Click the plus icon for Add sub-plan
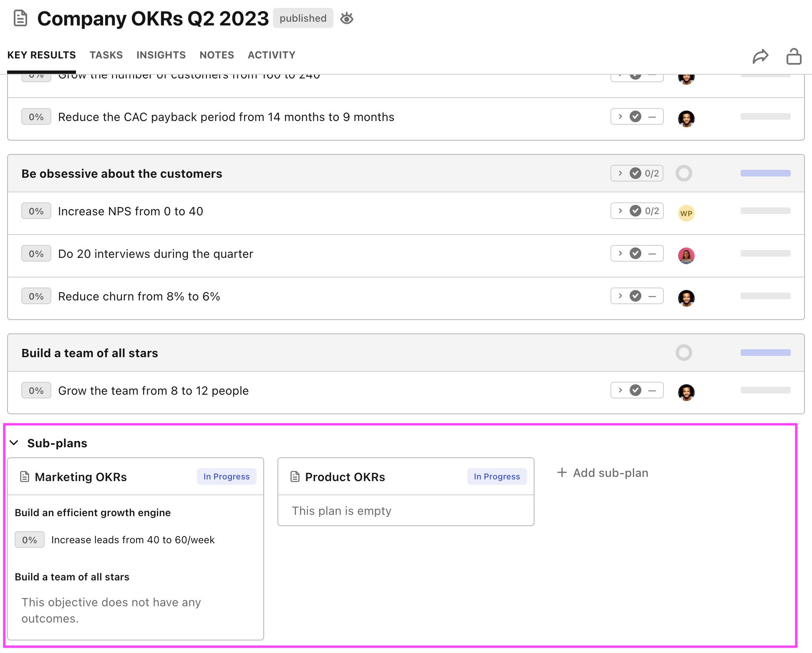Image resolution: width=812 pixels, height=653 pixels. click(x=562, y=472)
